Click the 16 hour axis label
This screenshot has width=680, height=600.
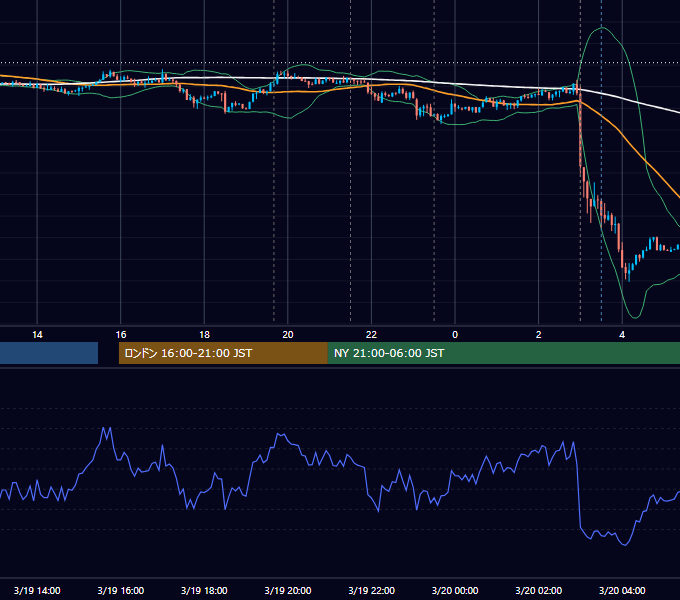tap(121, 335)
